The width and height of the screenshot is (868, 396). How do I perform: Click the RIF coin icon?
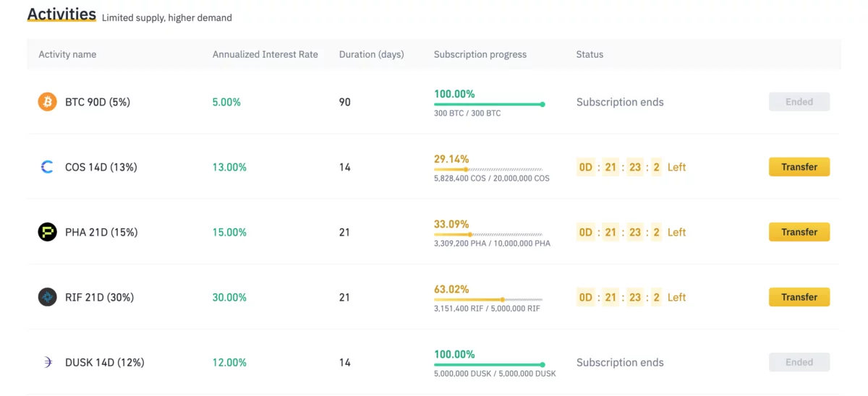[x=47, y=297]
